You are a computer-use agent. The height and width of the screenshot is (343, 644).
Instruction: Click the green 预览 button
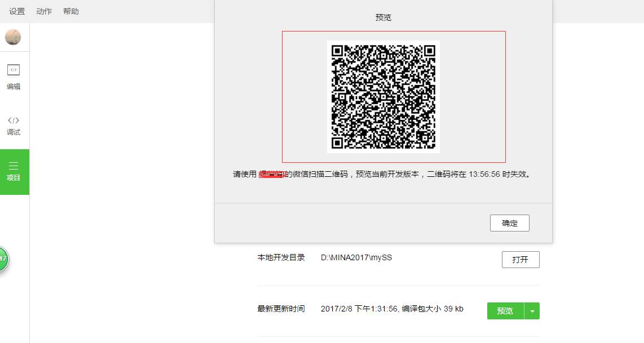tap(505, 311)
